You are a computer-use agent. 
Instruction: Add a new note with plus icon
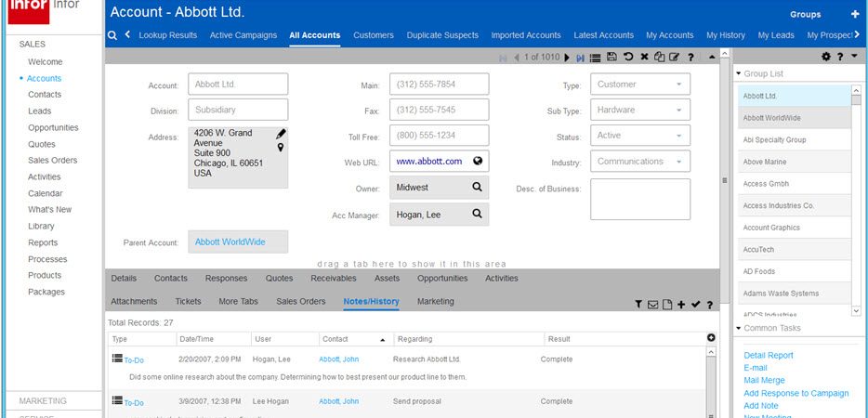pos(681,305)
